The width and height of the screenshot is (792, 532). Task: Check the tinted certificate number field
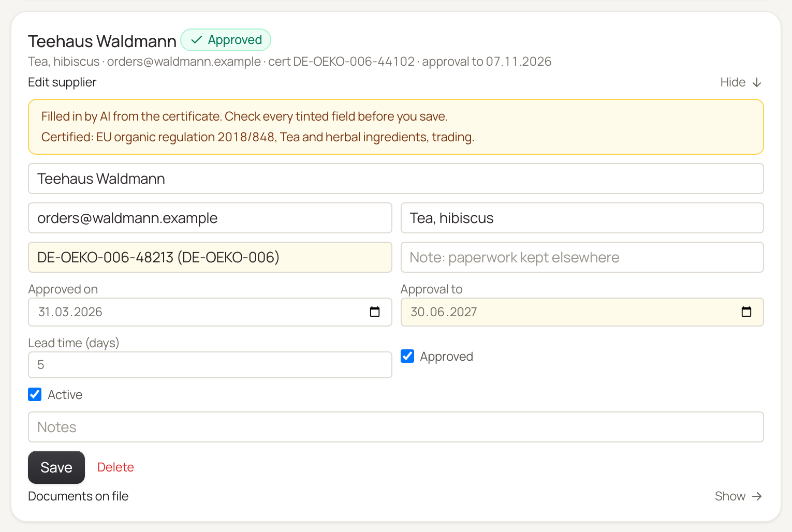tap(210, 257)
